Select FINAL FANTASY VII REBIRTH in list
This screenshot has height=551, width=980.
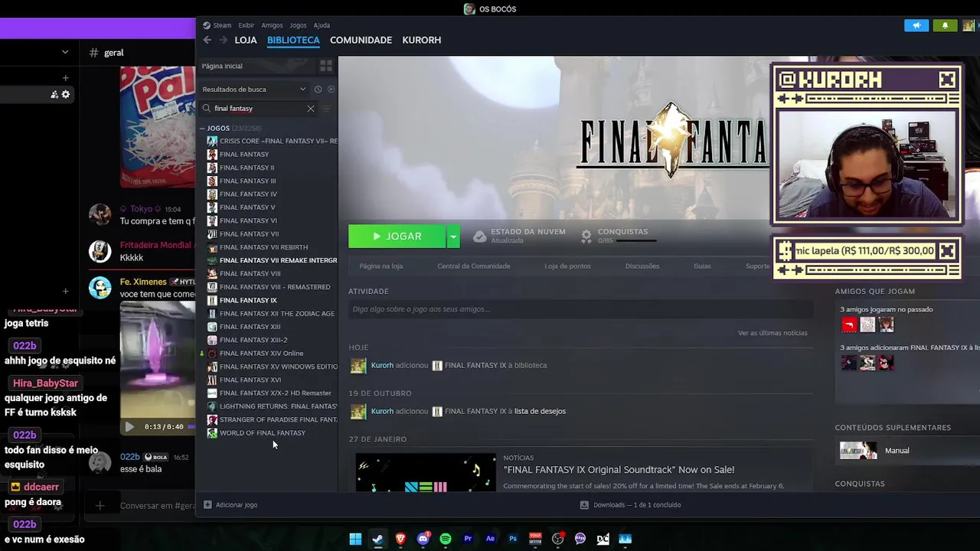point(263,247)
